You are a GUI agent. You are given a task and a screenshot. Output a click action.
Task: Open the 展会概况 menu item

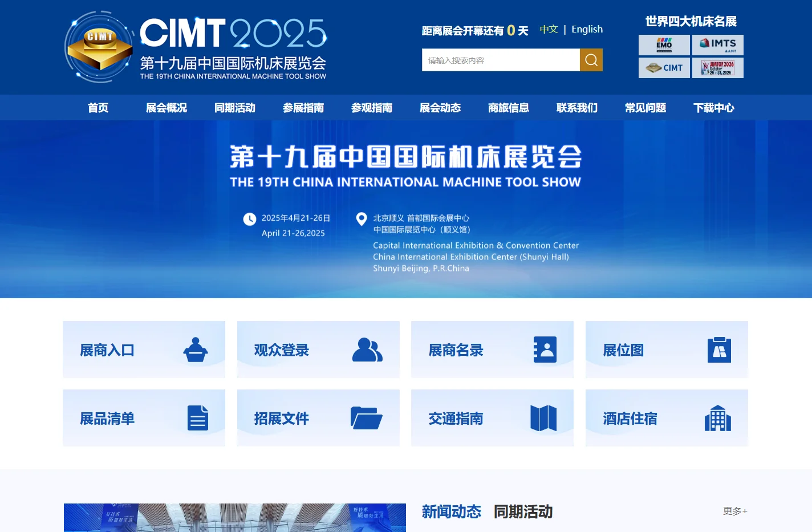pyautogui.click(x=167, y=108)
